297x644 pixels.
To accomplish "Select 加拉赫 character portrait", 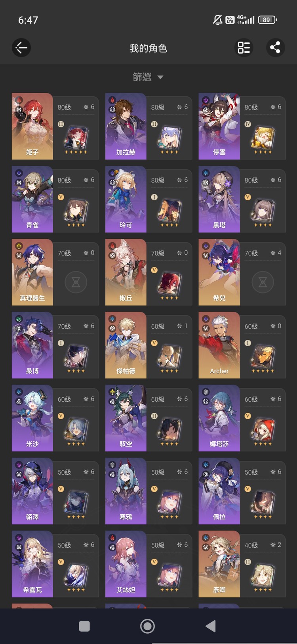I will coord(126,126).
